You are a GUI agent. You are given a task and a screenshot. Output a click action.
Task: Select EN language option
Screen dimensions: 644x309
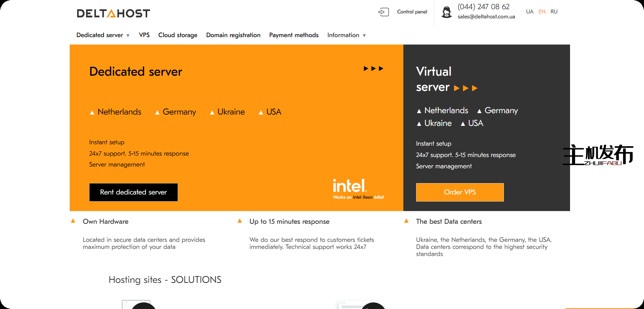tap(542, 12)
